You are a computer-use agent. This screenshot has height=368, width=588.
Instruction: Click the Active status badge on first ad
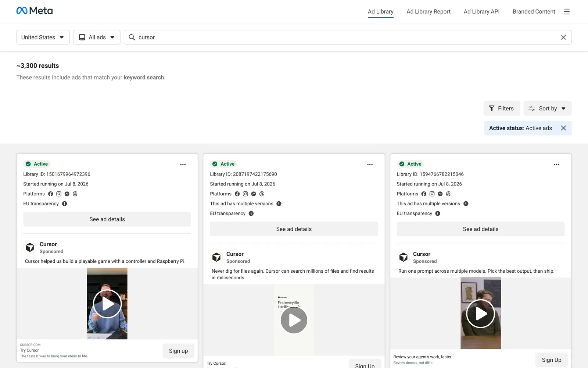pos(37,164)
